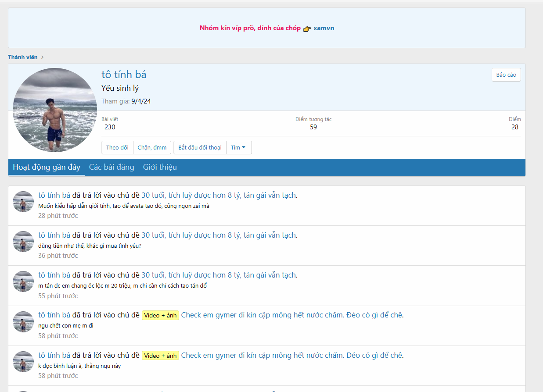Open the Tìm dropdown menu
The height and width of the screenshot is (392, 543).
click(238, 148)
